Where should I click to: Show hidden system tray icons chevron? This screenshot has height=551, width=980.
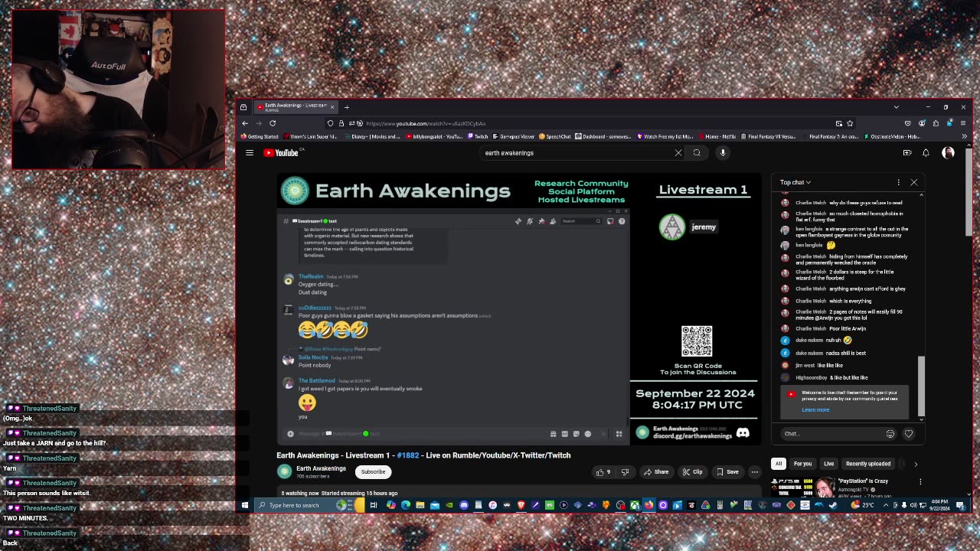click(886, 505)
